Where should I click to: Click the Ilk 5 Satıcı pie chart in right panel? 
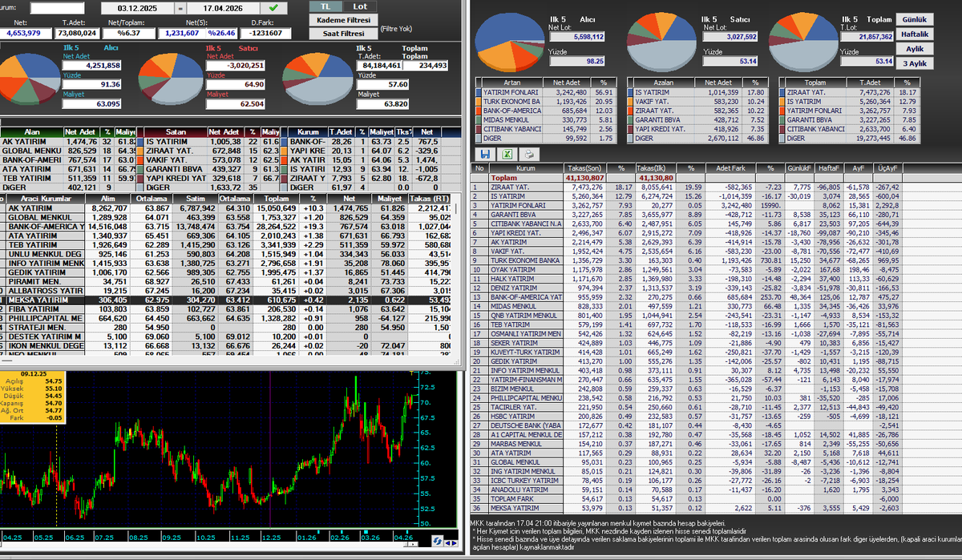click(661, 42)
